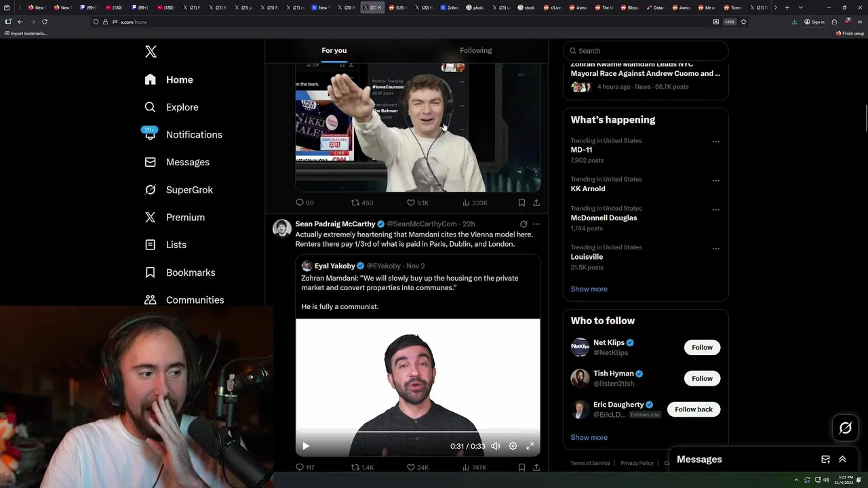The height and width of the screenshot is (488, 868).
Task: Open the browser Sign in button
Action: point(814,22)
